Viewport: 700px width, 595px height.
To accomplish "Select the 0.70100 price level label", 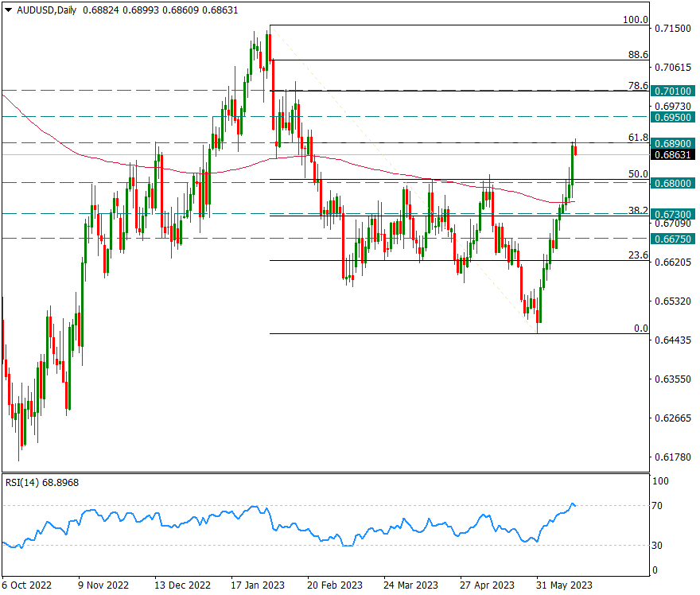I will pos(673,91).
